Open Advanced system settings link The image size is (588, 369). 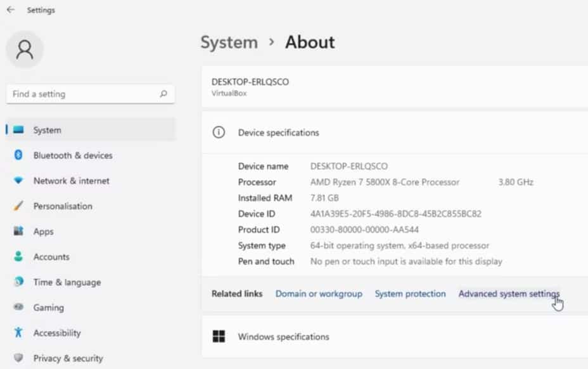pos(509,294)
